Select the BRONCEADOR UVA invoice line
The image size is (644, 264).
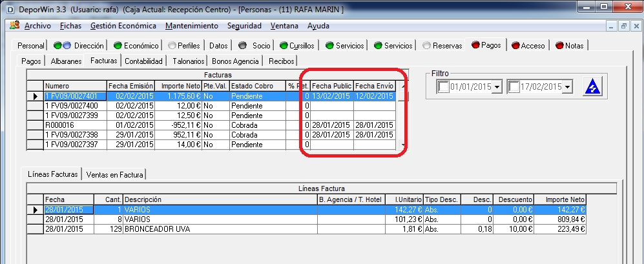click(306, 229)
